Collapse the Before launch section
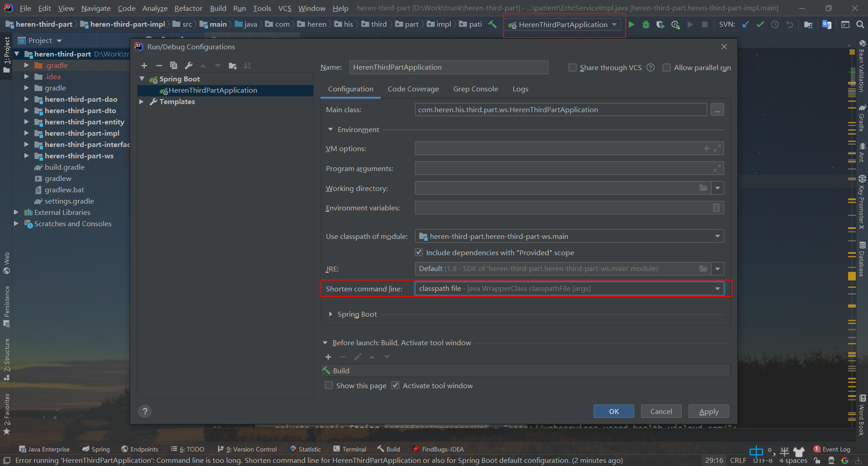Screen dimensions: 868x466 (x=325, y=342)
